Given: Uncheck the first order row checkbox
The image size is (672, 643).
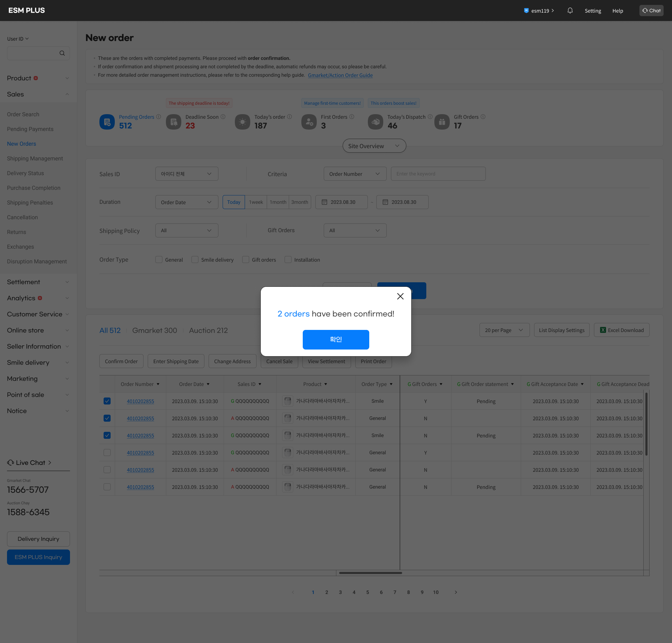Looking at the screenshot, I should (x=107, y=401).
